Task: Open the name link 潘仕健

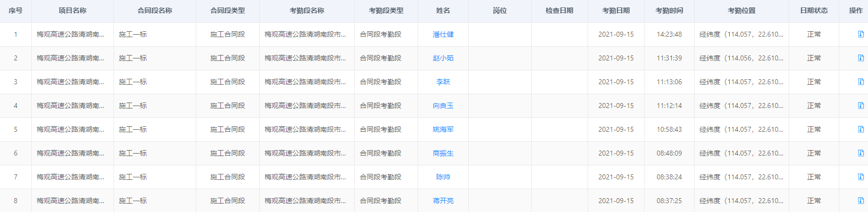Action: click(443, 34)
